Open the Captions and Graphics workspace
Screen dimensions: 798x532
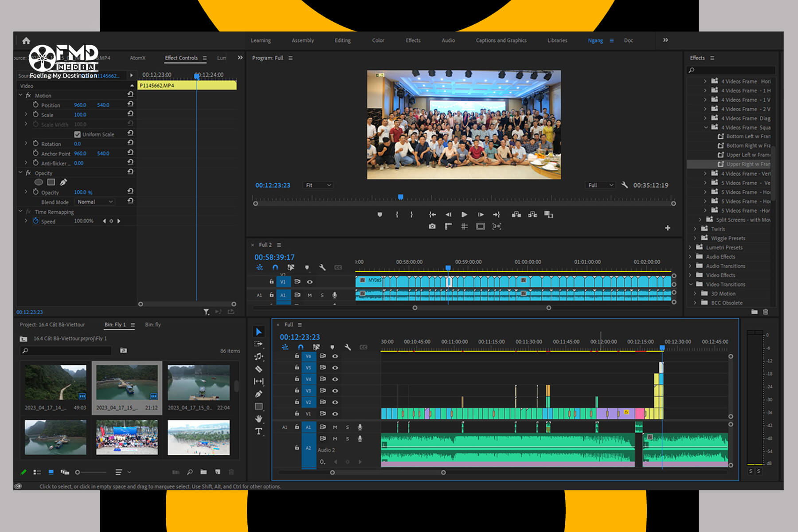tap(501, 40)
